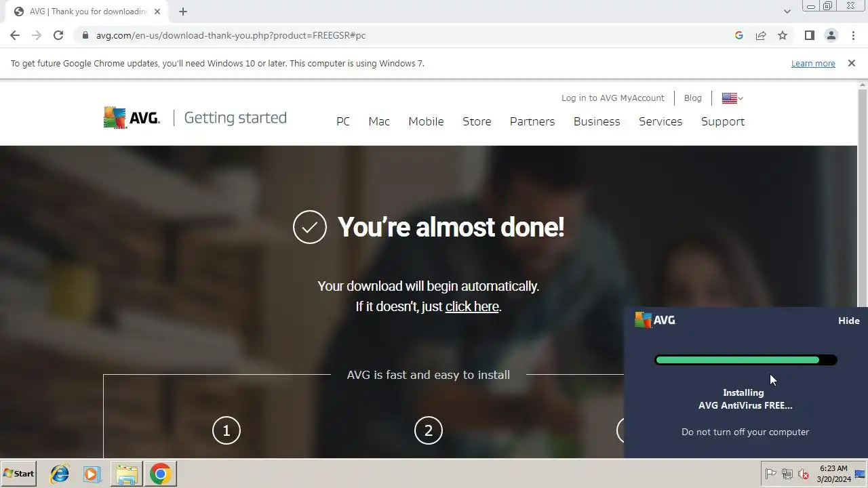Open Log in to AVG MyAccount
The height and width of the screenshot is (488, 868).
click(612, 98)
